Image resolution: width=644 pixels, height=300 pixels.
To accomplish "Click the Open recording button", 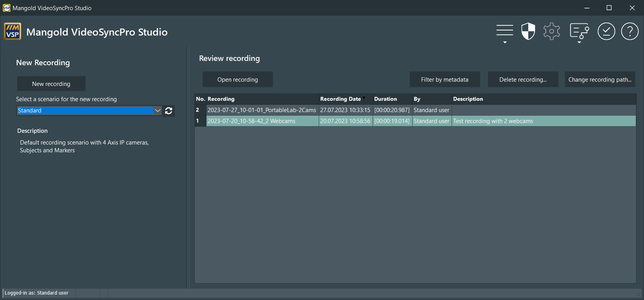I will [238, 79].
